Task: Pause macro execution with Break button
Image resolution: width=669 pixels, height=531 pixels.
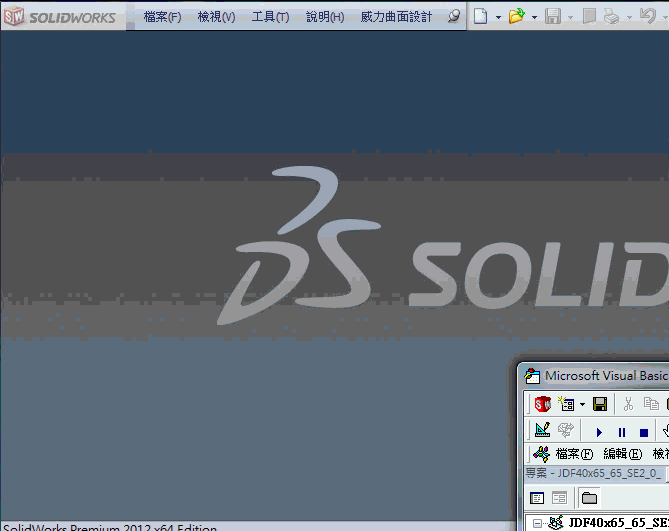Action: point(622,432)
